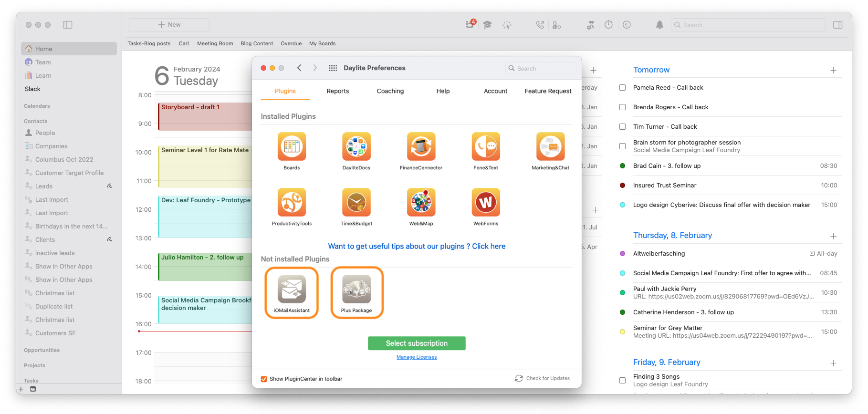Add item to Thursday, 8. February
Screen dimensions: 868x414
click(833, 236)
